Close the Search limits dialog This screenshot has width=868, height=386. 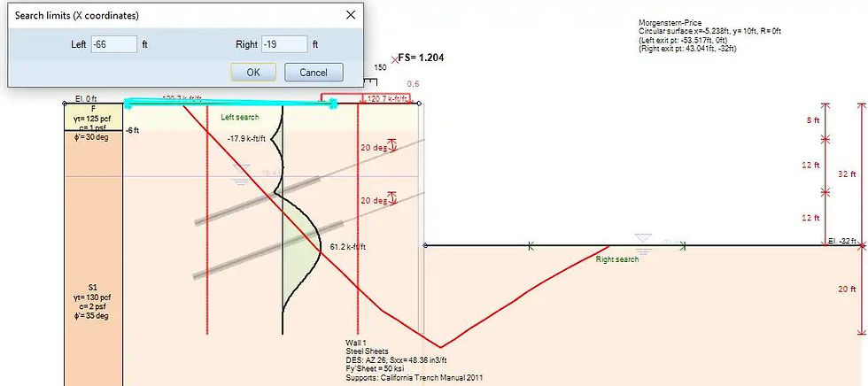351,15
